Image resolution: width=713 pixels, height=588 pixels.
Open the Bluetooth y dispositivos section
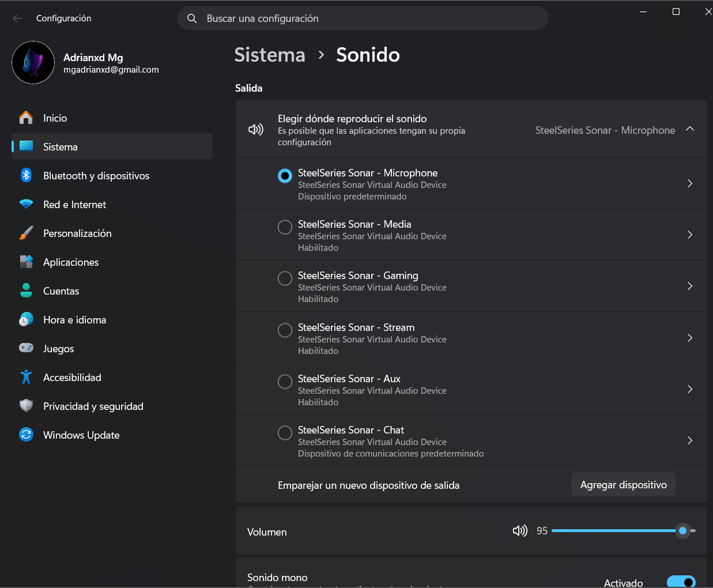point(112,175)
